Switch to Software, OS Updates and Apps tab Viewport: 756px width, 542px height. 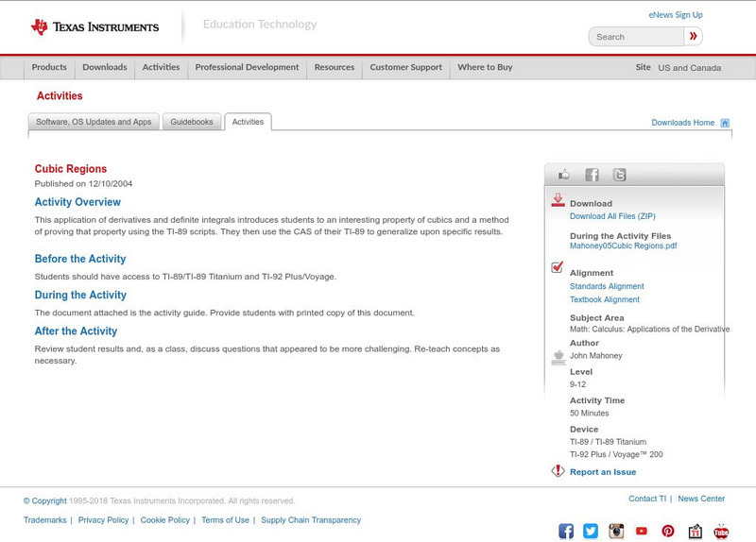(x=94, y=122)
